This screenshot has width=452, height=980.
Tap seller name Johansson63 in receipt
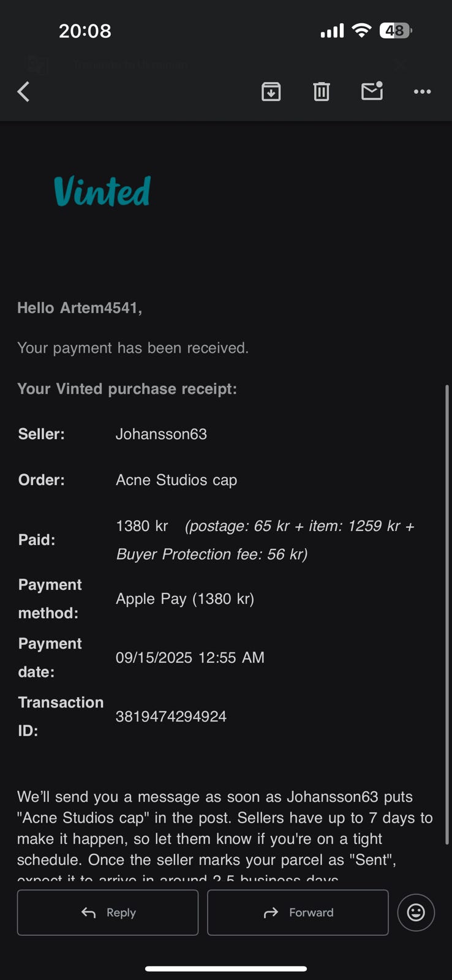(161, 434)
